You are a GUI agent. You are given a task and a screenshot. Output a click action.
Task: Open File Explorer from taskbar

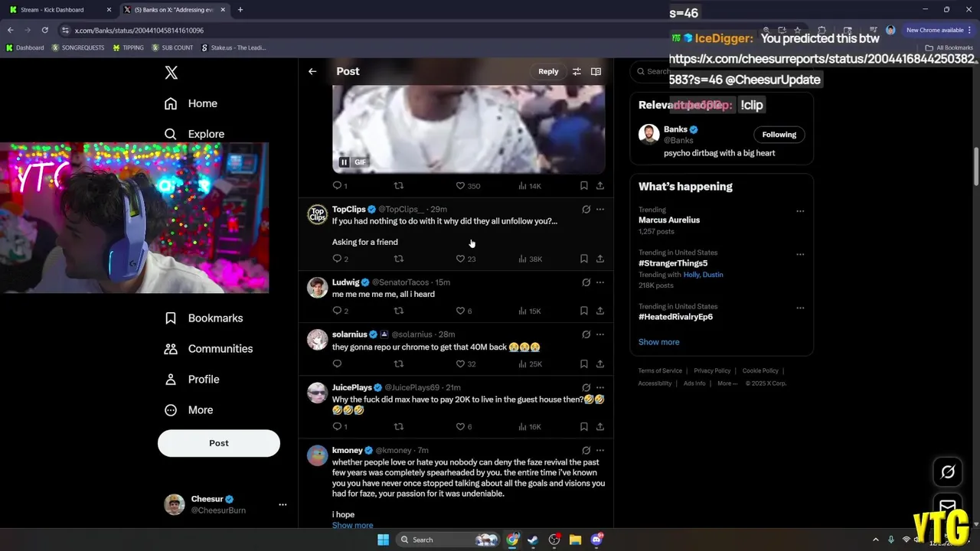(x=575, y=540)
